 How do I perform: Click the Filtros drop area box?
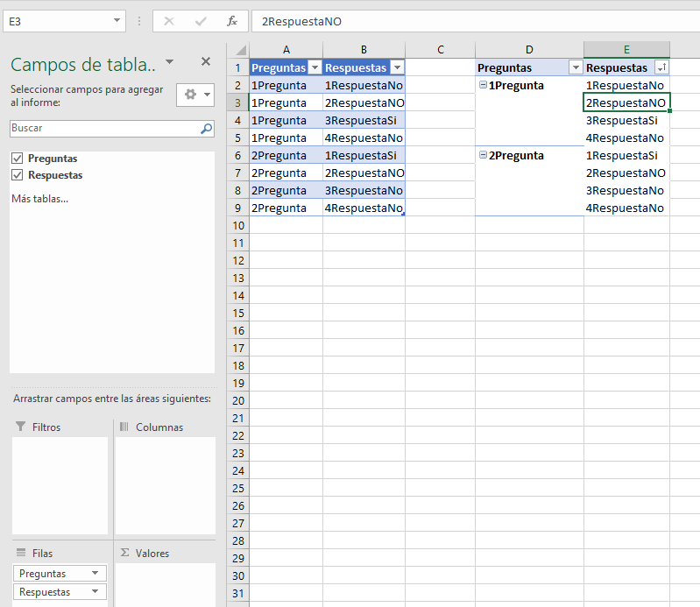click(x=60, y=485)
